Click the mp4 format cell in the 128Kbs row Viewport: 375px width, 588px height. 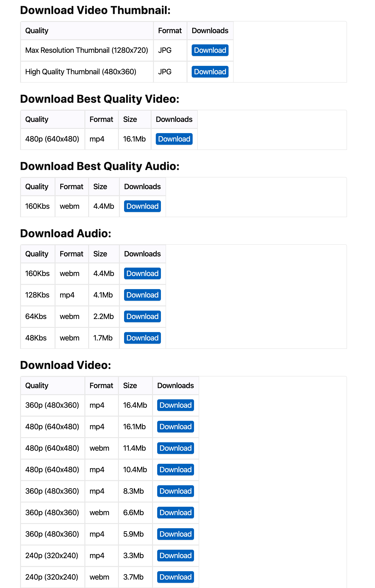72,295
